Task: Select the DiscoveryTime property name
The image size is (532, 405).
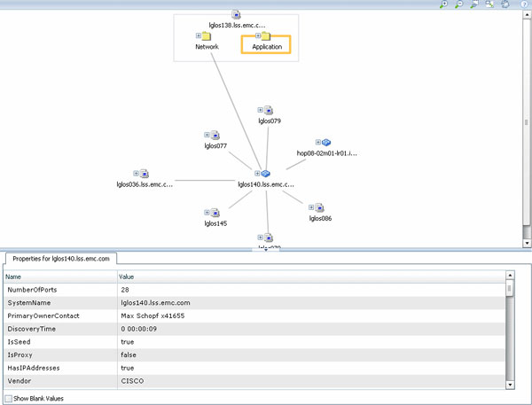Action: click(x=32, y=329)
